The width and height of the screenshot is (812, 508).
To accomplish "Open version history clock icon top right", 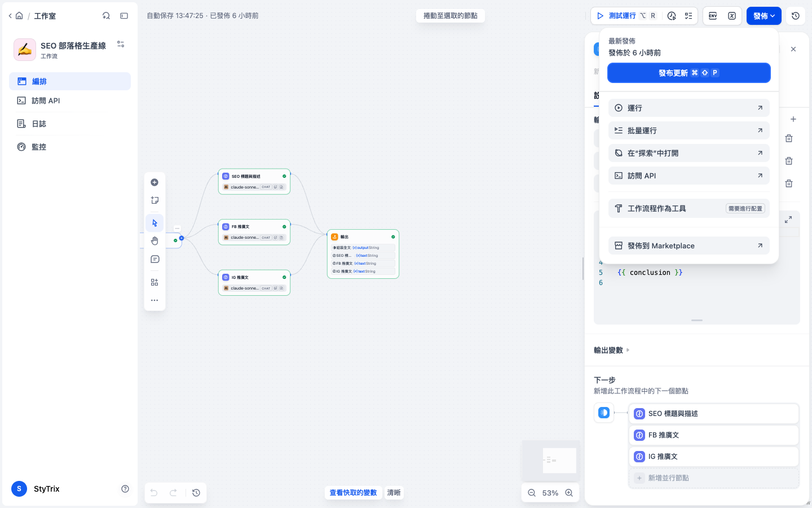I will click(x=796, y=16).
